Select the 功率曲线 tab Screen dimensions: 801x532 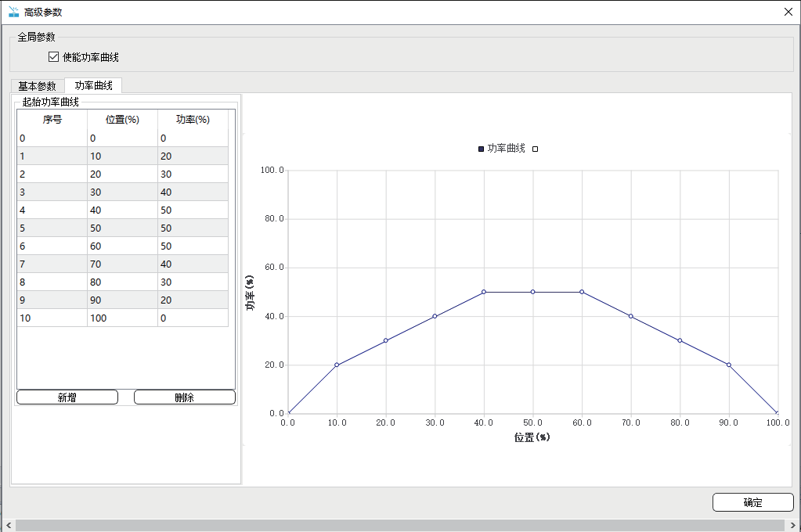93,86
